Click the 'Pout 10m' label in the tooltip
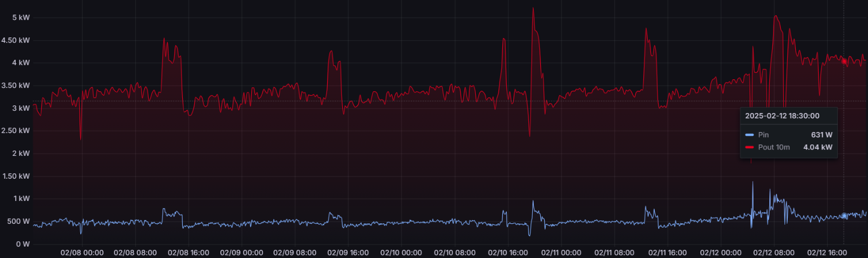 (774, 147)
